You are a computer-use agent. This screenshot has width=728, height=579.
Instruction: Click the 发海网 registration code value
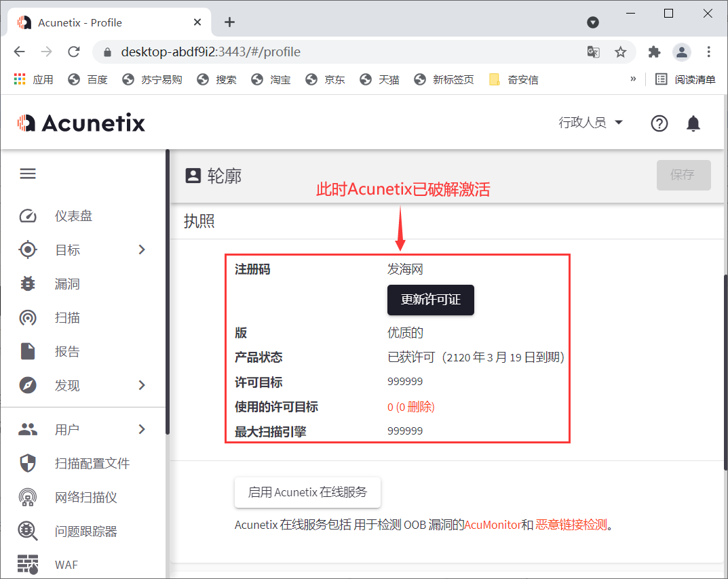[x=405, y=269]
